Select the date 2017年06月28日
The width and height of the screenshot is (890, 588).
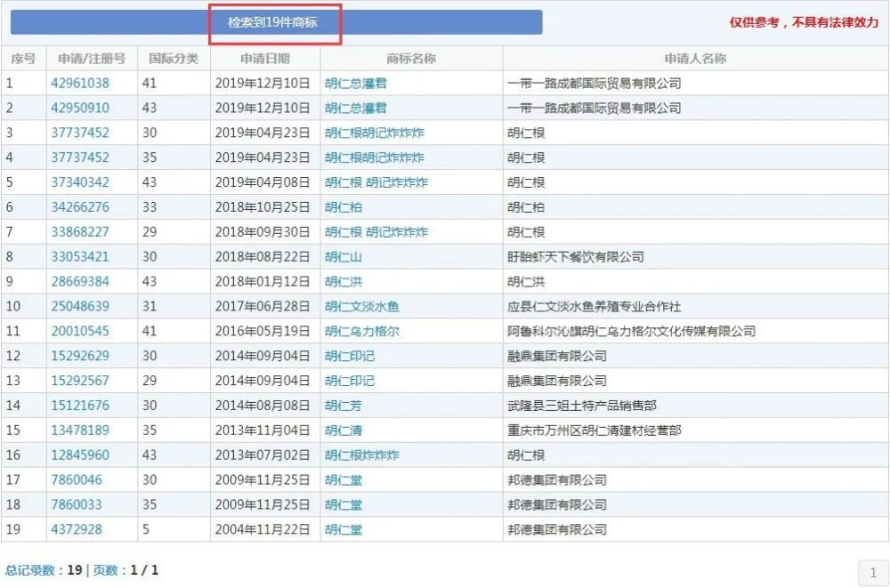pos(263,307)
